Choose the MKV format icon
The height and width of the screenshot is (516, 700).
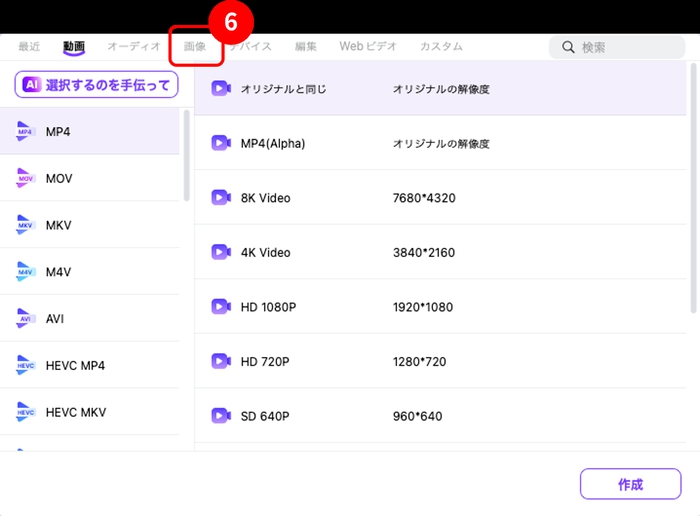pyautogui.click(x=26, y=226)
